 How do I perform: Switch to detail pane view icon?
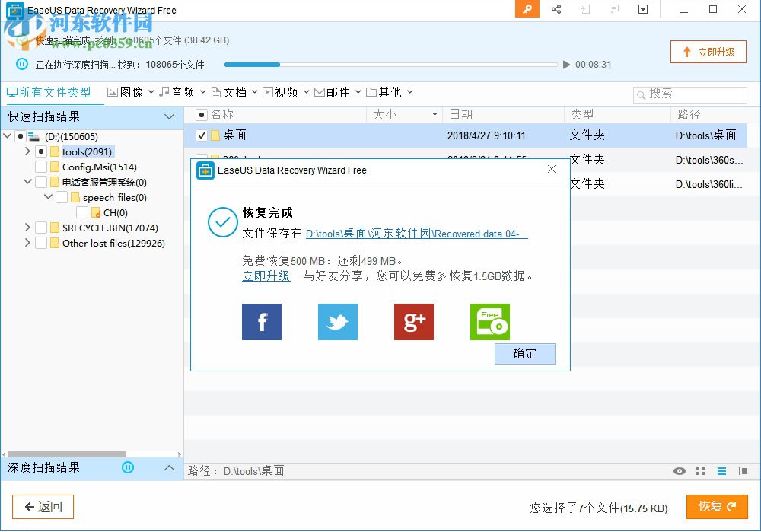pyautogui.click(x=742, y=471)
